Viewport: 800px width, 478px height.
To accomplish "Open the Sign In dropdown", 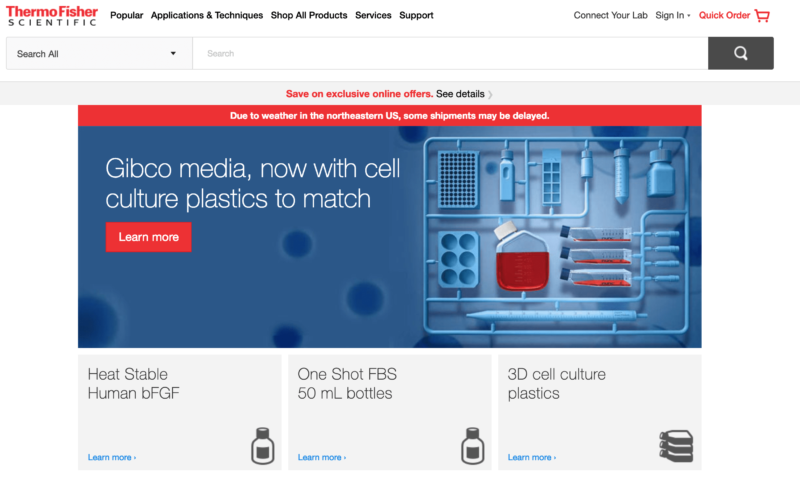I will (672, 15).
